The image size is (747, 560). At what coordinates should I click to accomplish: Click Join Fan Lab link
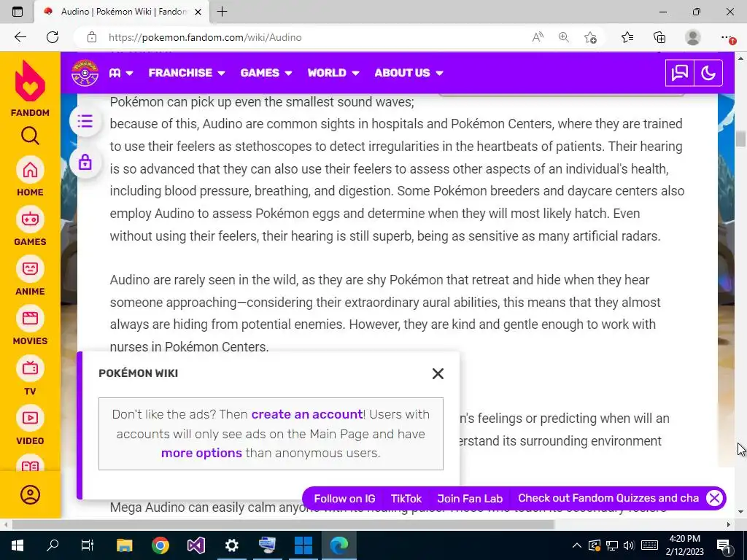click(x=470, y=499)
